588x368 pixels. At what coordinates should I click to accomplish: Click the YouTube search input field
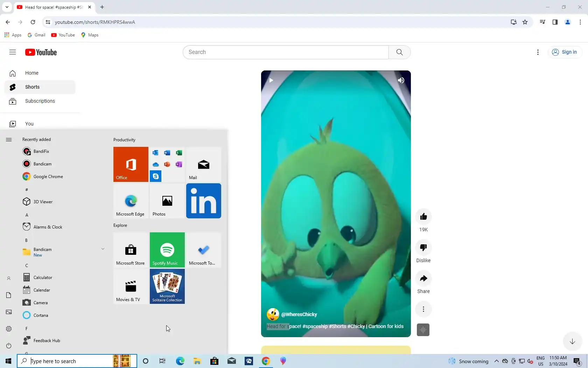point(286,52)
